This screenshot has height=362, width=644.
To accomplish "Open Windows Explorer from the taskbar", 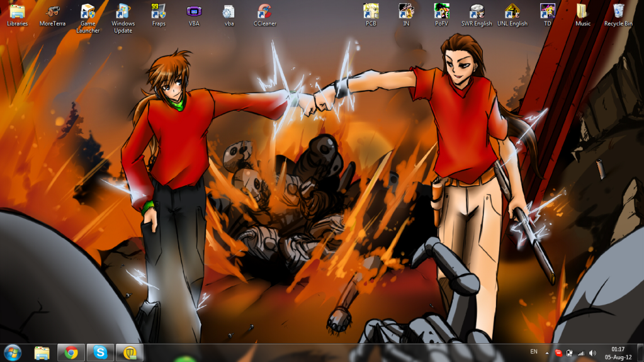I will [x=42, y=353].
